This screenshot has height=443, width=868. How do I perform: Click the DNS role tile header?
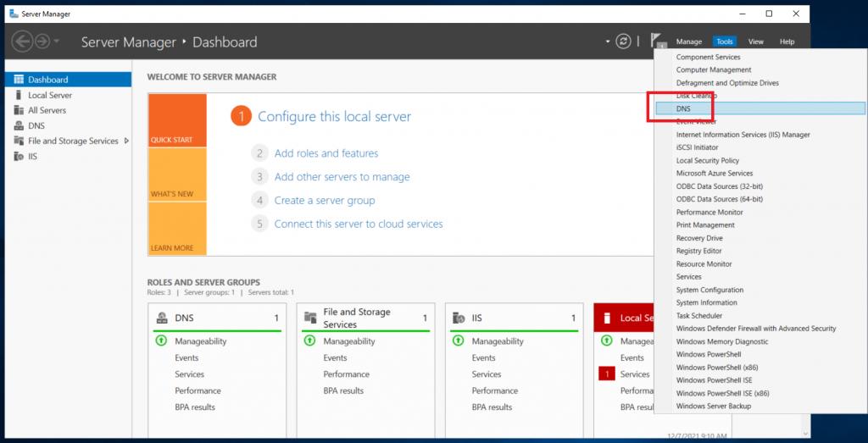point(218,318)
